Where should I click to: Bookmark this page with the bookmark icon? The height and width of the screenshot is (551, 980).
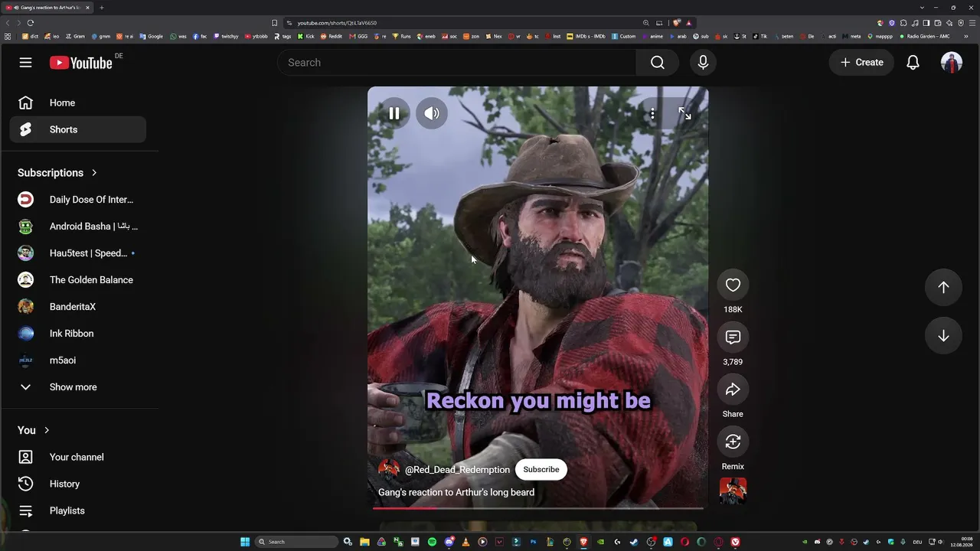tap(274, 23)
